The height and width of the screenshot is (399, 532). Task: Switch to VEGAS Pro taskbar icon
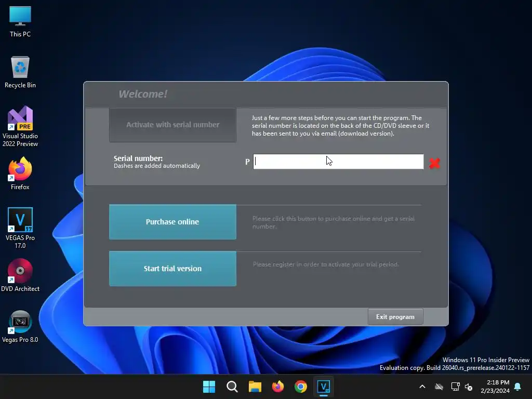323,387
